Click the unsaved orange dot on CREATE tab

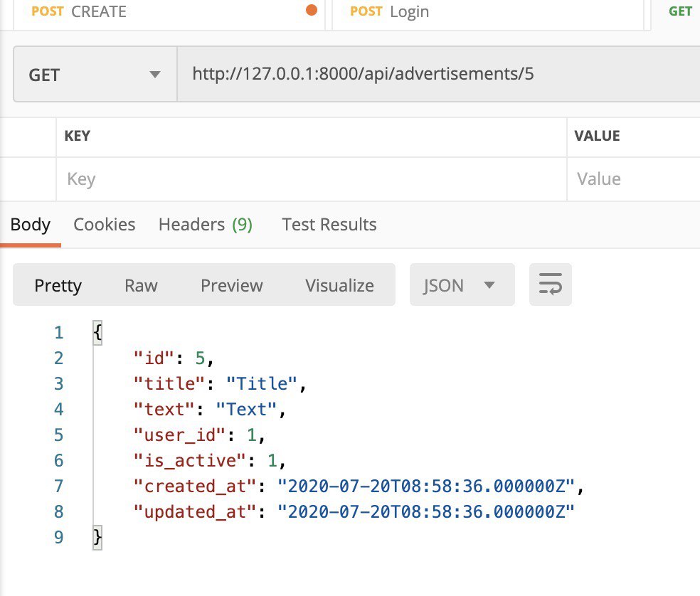click(312, 10)
